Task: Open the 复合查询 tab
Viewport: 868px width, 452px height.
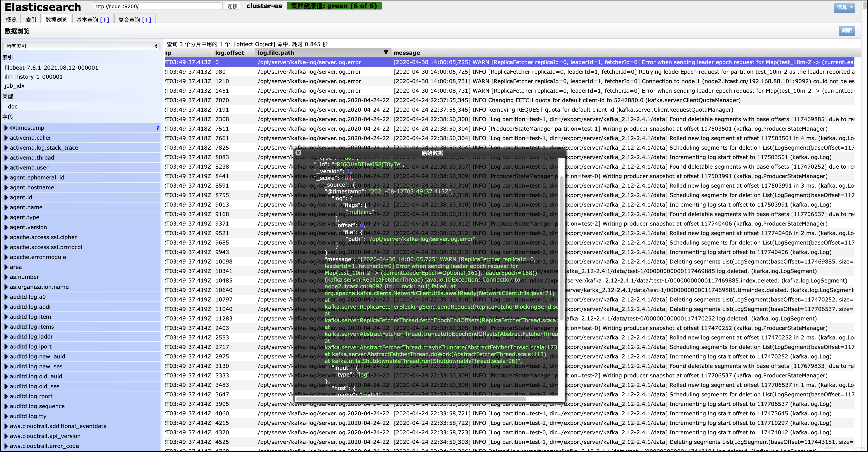Action: pos(129,19)
